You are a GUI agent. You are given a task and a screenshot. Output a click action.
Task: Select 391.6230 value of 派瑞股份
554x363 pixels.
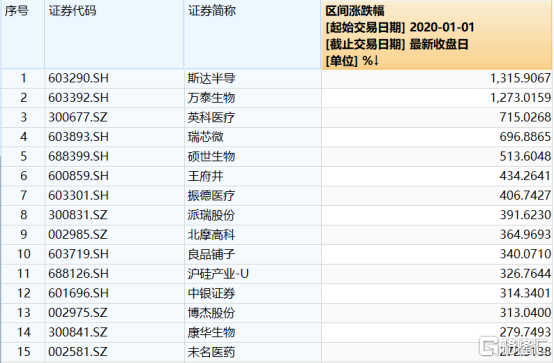pos(525,215)
